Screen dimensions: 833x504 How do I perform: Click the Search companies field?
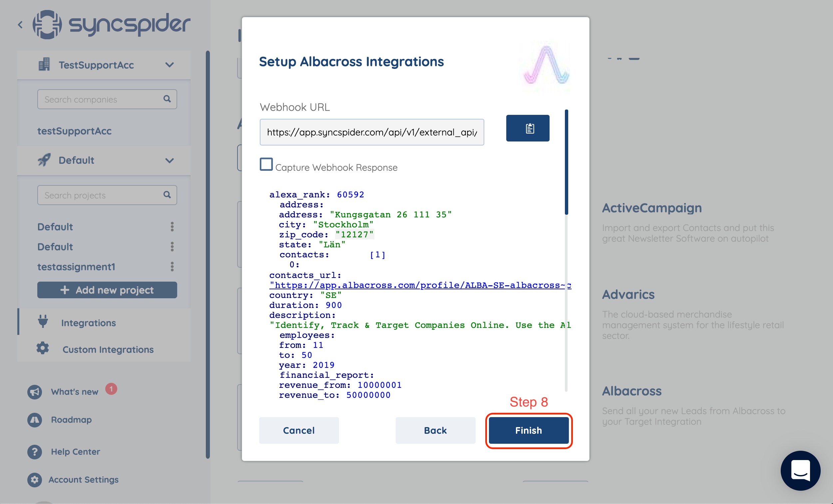107,99
